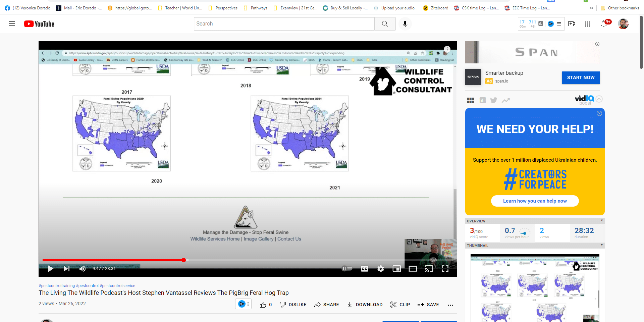Click the search magnifier button
The height and width of the screenshot is (322, 644).
tap(385, 24)
